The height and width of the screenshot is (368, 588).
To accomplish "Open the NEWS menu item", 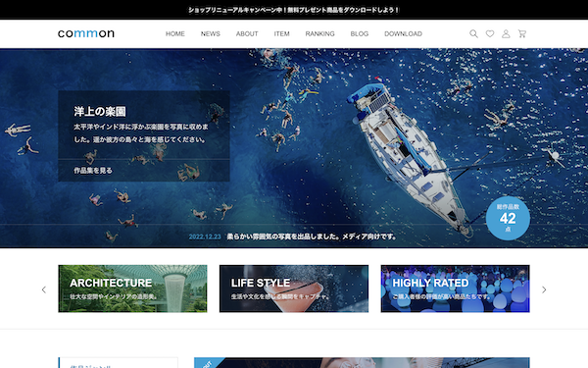I will pos(211,33).
